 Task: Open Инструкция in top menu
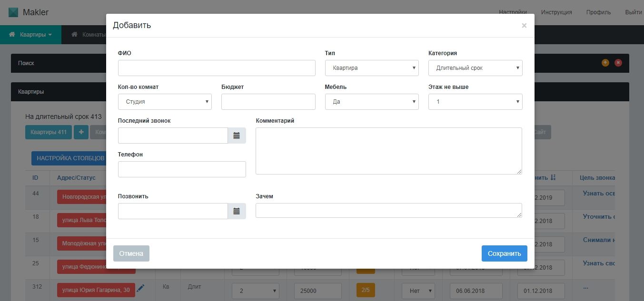click(x=556, y=12)
